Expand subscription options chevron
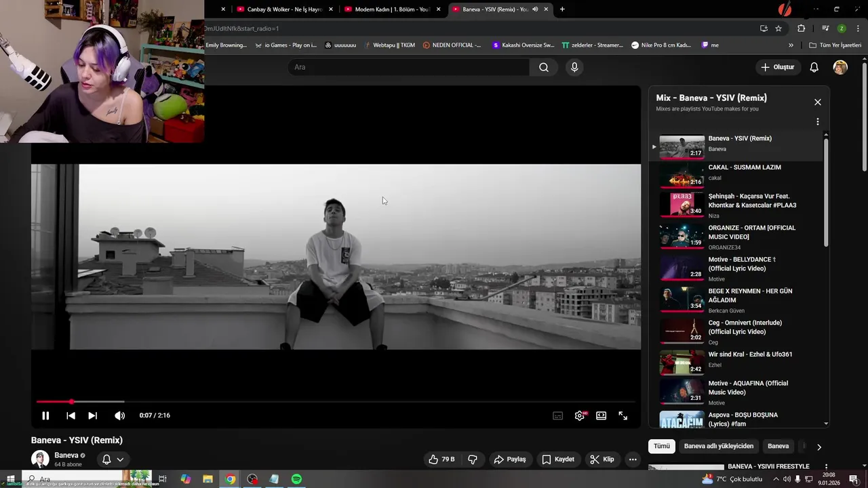Image resolution: width=868 pixels, height=488 pixels. pyautogui.click(x=120, y=460)
